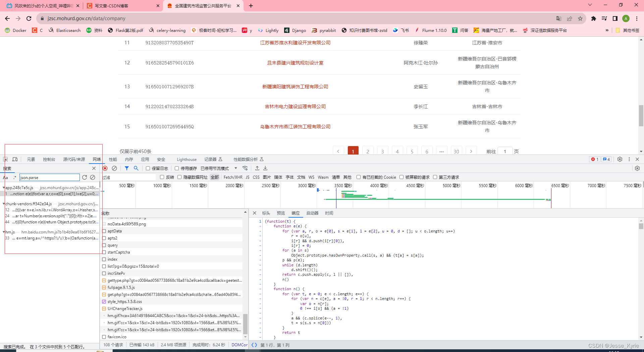The width and height of the screenshot is (644, 352).
Task: Stop recording network log red button
Action: (105, 168)
